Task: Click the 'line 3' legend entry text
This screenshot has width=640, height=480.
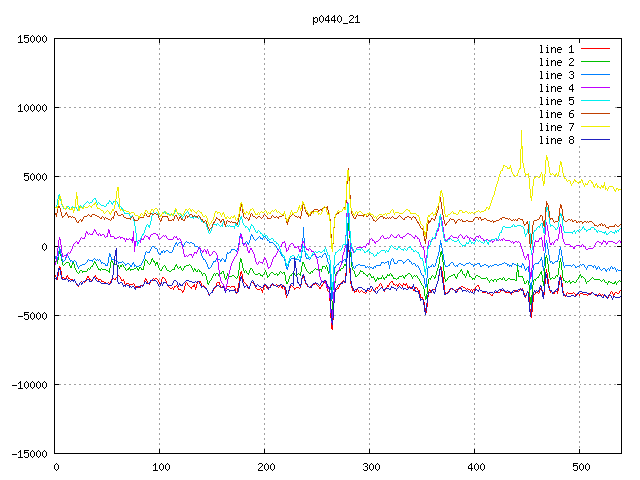Action: click(x=557, y=75)
